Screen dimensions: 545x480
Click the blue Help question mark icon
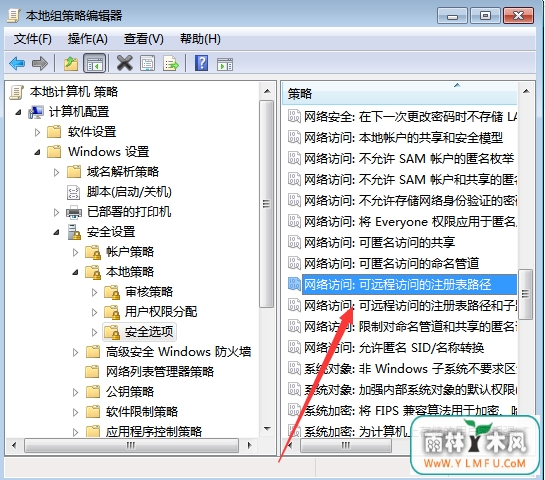[x=202, y=63]
